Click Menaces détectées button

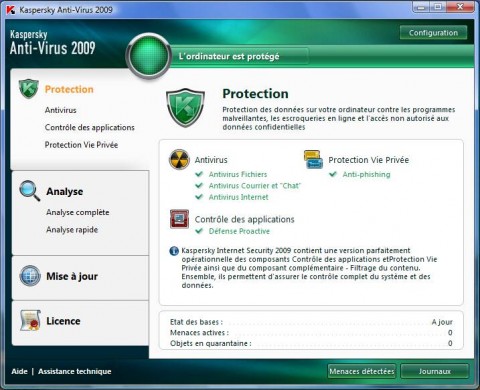tap(362, 371)
